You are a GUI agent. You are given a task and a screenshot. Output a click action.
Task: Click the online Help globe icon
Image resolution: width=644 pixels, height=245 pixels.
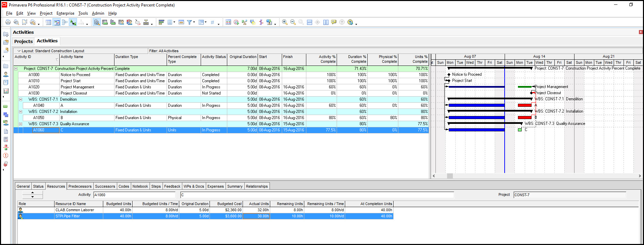(350, 22)
